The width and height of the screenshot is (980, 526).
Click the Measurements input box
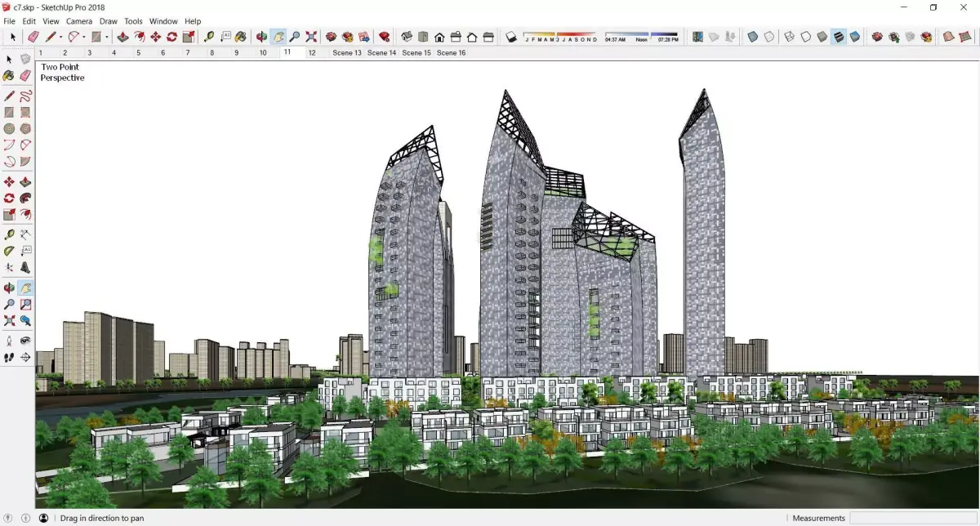[913, 518]
